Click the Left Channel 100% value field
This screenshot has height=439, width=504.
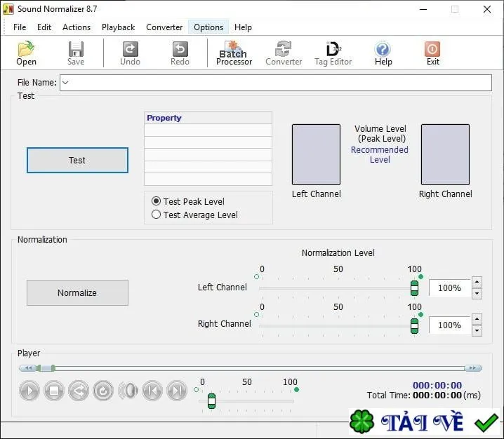[x=449, y=288]
